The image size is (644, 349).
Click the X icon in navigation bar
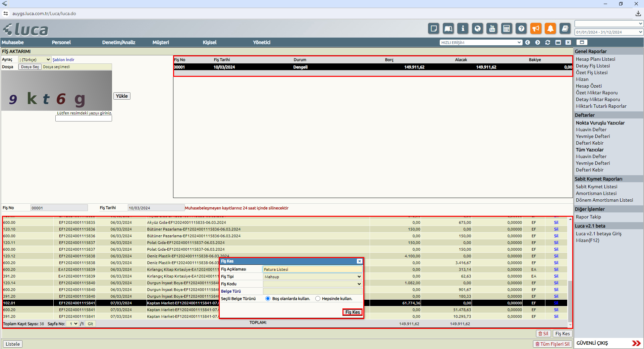[x=568, y=42]
